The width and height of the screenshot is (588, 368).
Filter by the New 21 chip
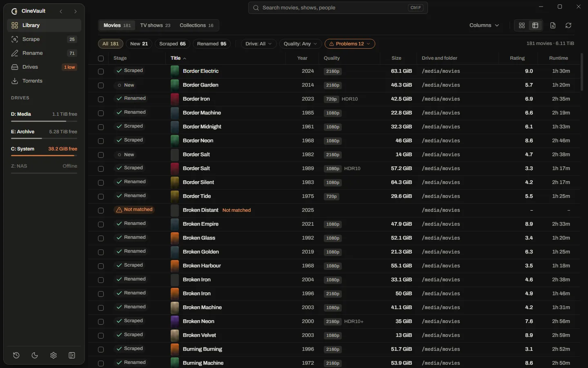coord(139,44)
